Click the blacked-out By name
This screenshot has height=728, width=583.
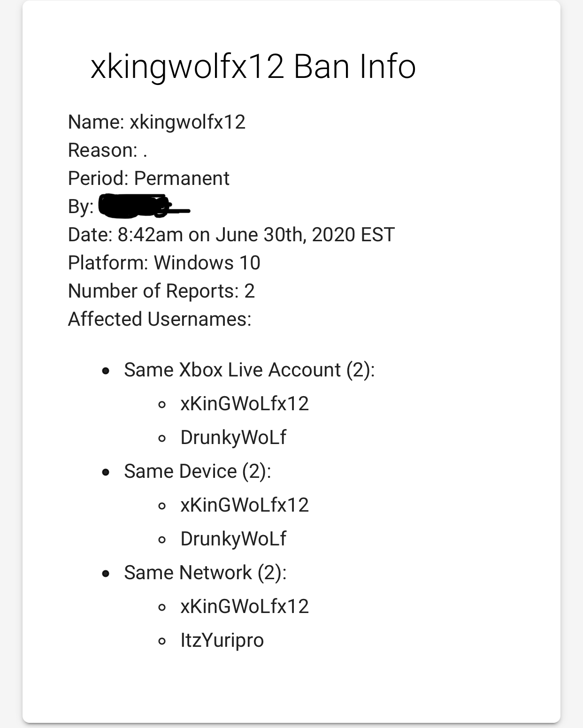144,206
